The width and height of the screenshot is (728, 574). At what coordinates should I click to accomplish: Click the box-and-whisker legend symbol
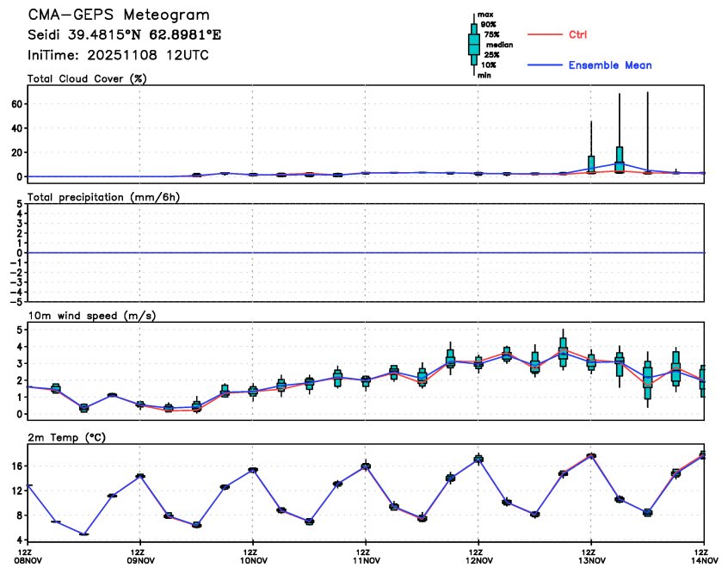(x=474, y=45)
